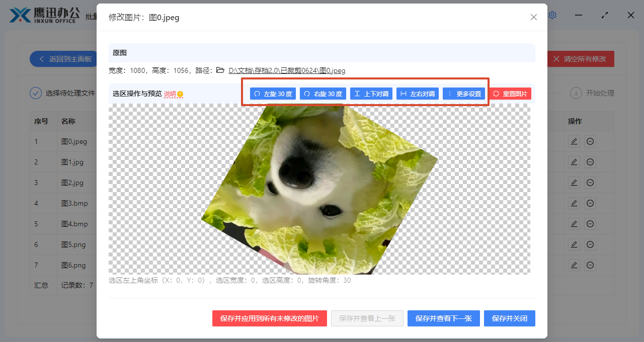Click edit pencil icon for row 5

point(574,224)
